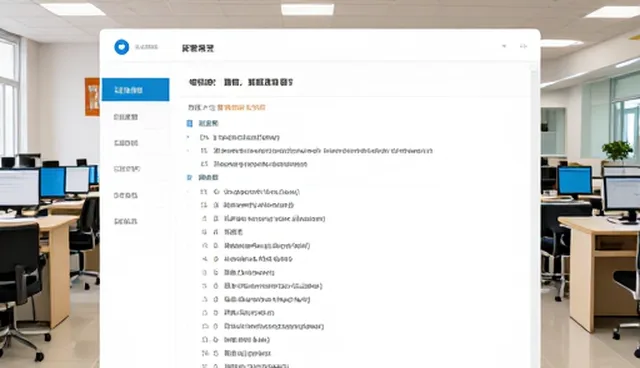This screenshot has width=640, height=368.
Task: Click the blue square icon of the first section
Action: pyautogui.click(x=189, y=123)
